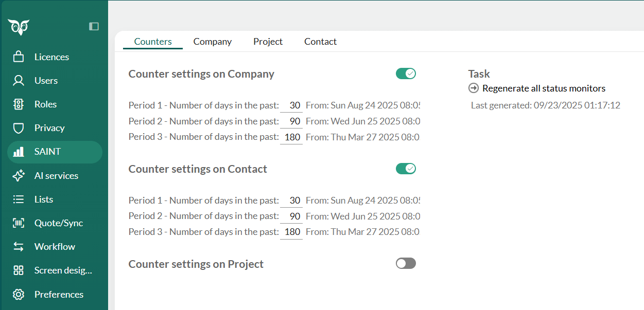This screenshot has height=310, width=644.
Task: Open Preferences via the gear icon
Action: 19,294
